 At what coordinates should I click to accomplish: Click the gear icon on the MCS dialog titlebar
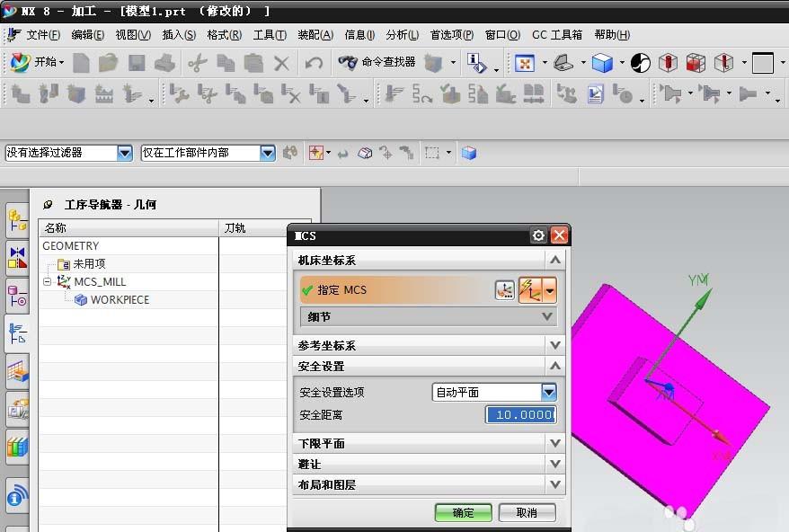[x=538, y=235]
